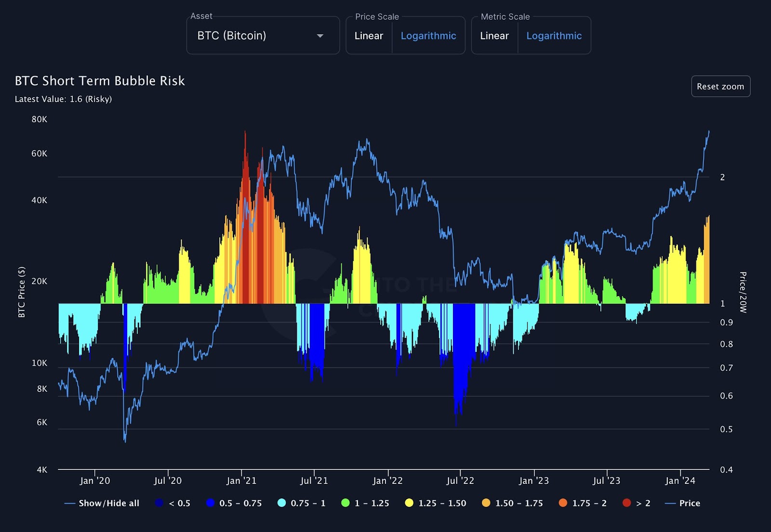Screen dimensions: 771x532
Task: Click the 60K price axis label
Action: (x=40, y=154)
